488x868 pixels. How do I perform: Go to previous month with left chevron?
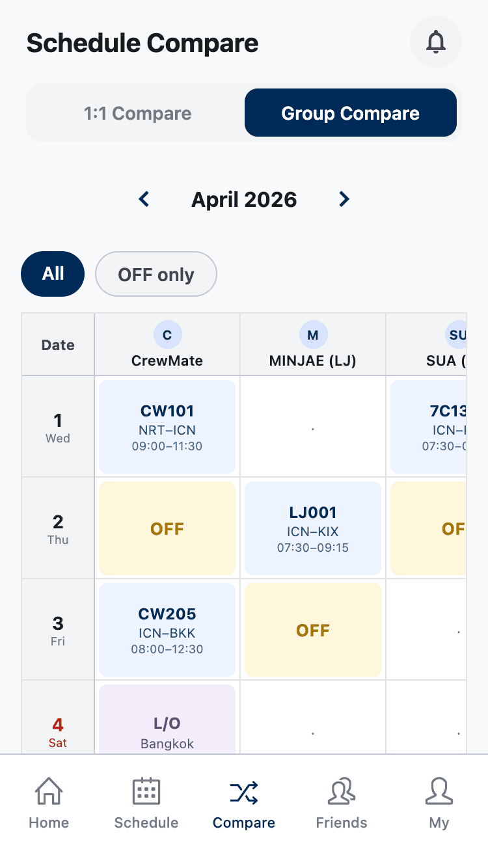click(144, 199)
